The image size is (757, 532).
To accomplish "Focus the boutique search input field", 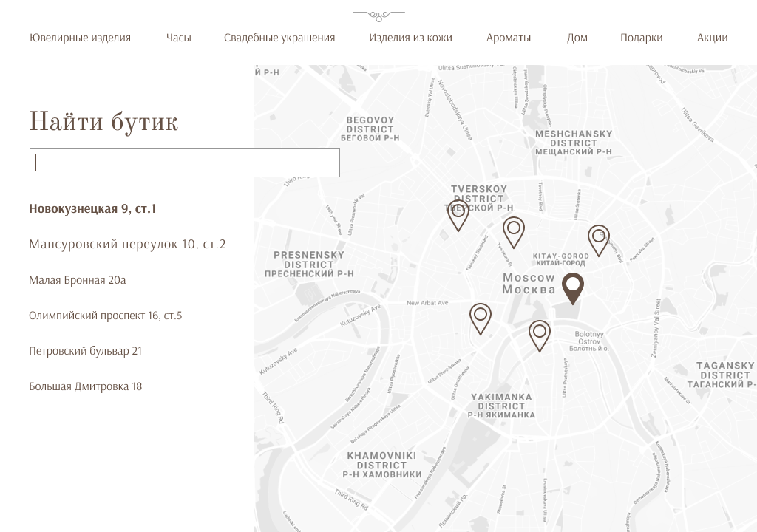I will point(184,163).
